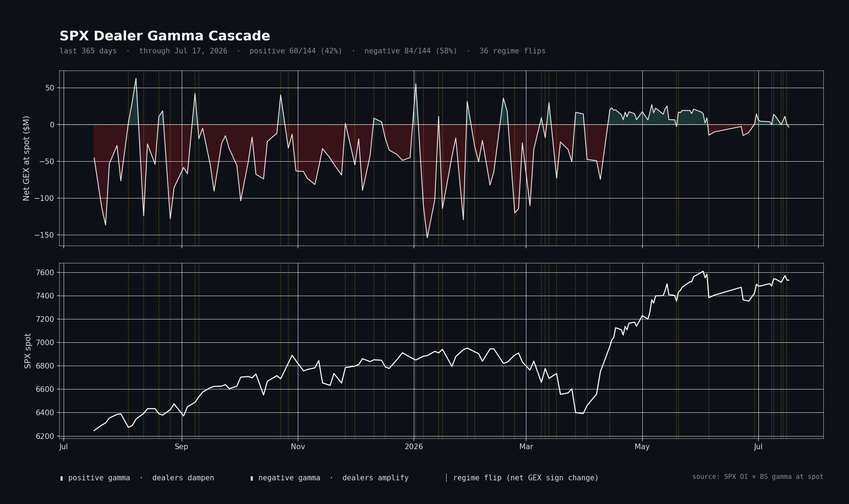Click the "6800" SPX spot tick
Image resolution: width=849 pixels, height=504 pixels.
(x=45, y=366)
